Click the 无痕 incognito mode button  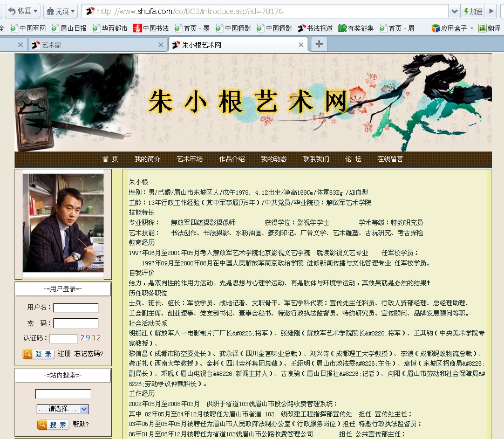tap(57, 11)
